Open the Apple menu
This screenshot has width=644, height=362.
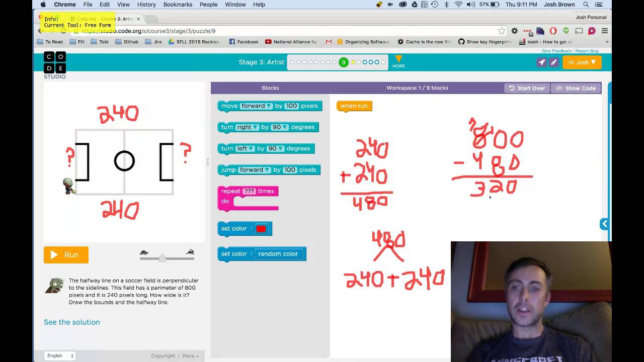(x=43, y=5)
